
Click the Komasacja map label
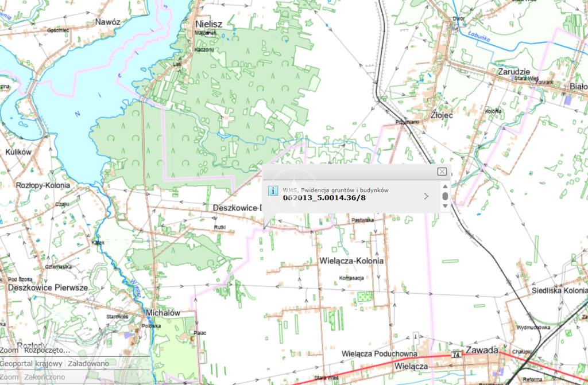pyautogui.click(x=351, y=278)
